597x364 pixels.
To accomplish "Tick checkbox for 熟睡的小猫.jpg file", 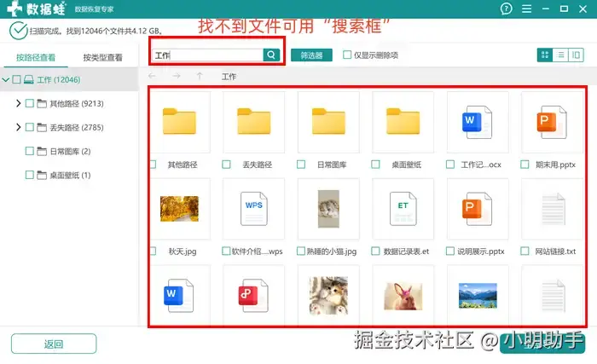I will [301, 251].
